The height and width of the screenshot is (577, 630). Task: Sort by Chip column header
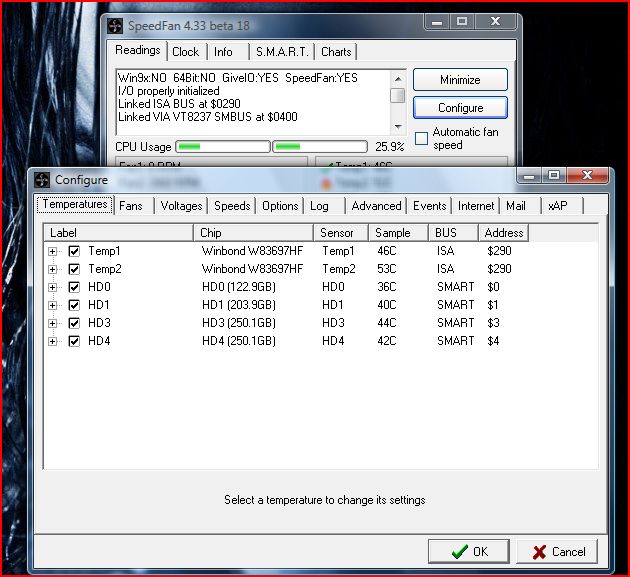point(254,233)
